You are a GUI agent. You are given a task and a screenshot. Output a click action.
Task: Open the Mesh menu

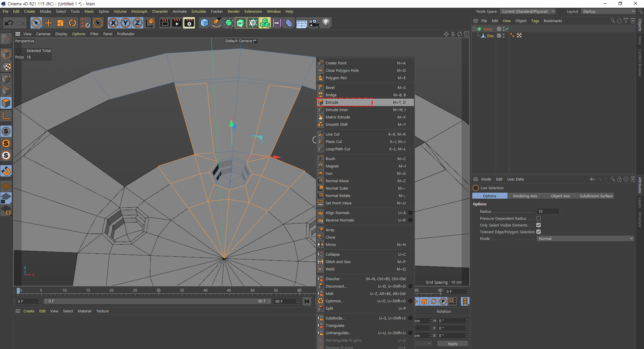tap(89, 11)
